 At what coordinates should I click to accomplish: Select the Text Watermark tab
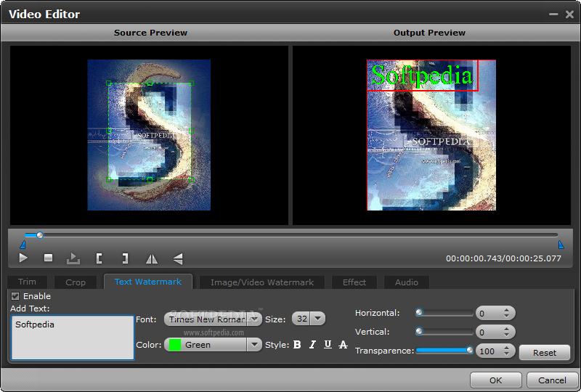148,282
